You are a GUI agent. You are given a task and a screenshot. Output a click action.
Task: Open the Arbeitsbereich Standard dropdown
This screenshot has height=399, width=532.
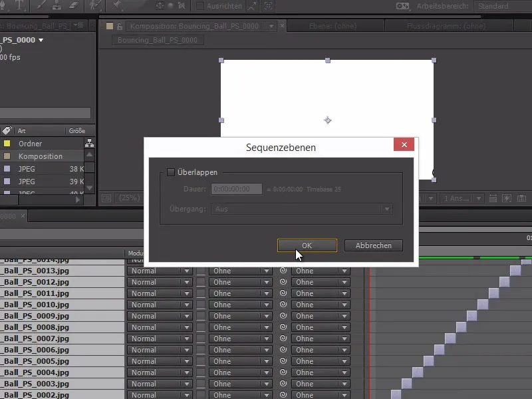pyautogui.click(x=503, y=6)
